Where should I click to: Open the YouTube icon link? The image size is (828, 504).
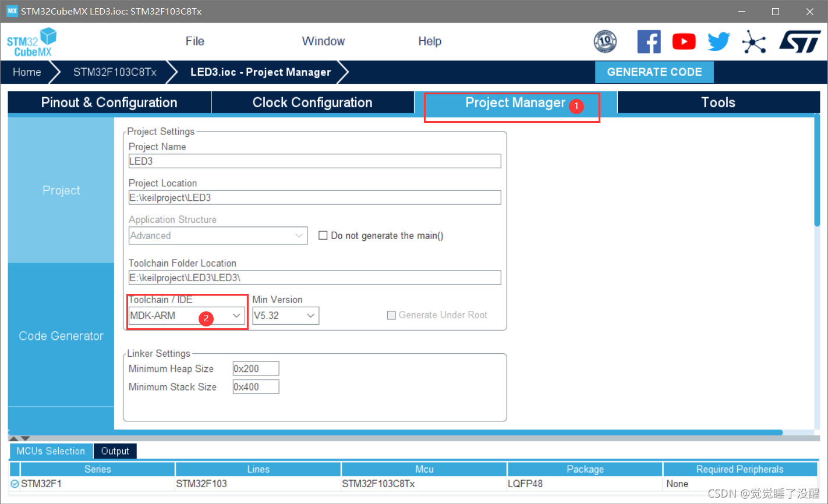(684, 41)
